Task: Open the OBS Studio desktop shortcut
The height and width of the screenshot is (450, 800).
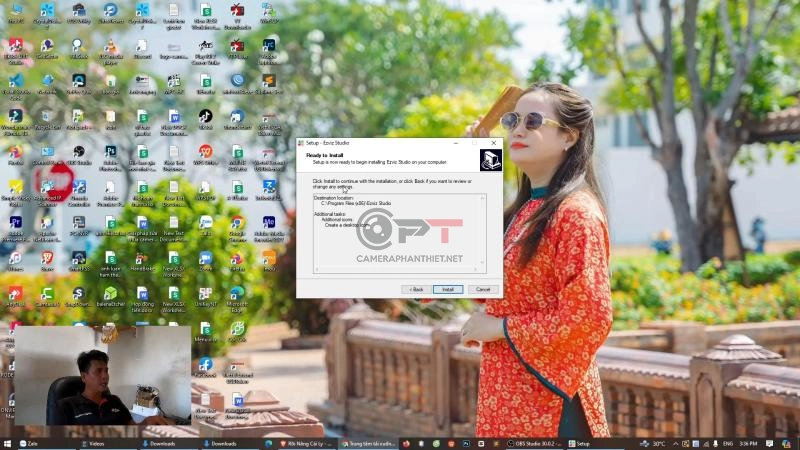Action: (x=79, y=155)
